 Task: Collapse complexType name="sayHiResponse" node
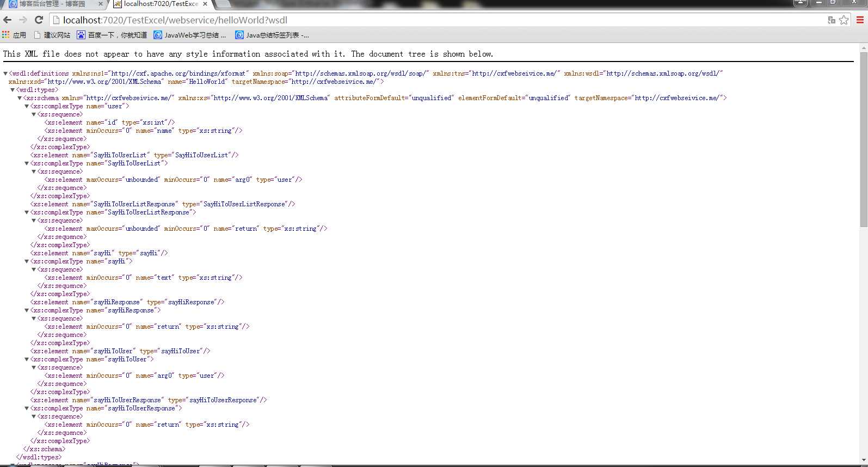pos(27,310)
